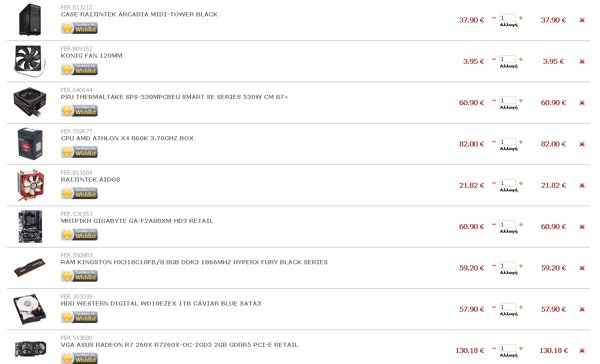
Task: Click the Kingston HyperX RAM product image
Action: click(x=30, y=268)
